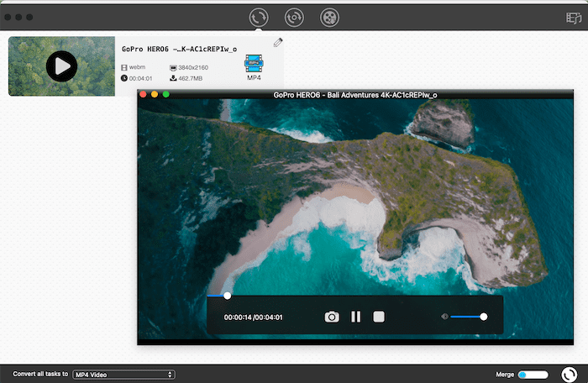Open the MP4 Video format dropdown
This screenshot has width=588, height=383.
pyautogui.click(x=123, y=375)
